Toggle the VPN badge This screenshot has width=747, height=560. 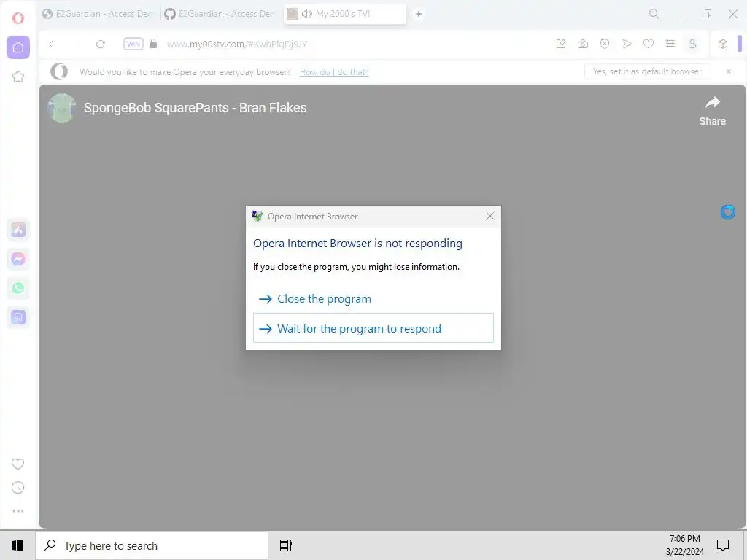pos(133,44)
